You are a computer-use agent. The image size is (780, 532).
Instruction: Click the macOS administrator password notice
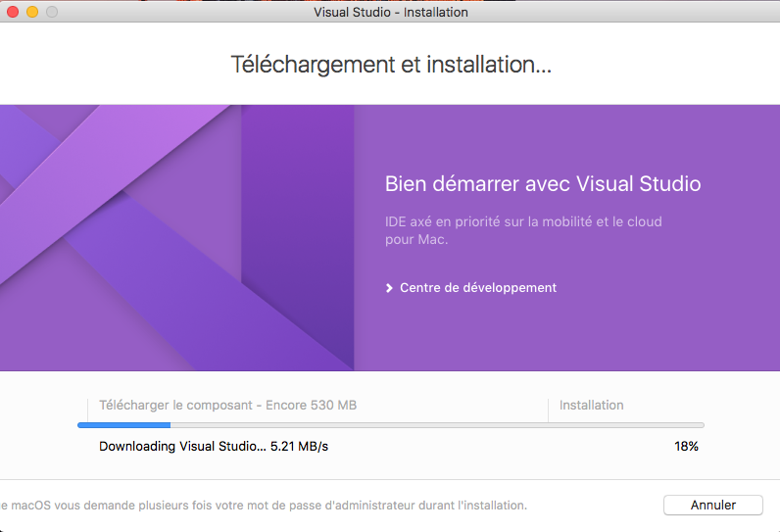[264, 506]
